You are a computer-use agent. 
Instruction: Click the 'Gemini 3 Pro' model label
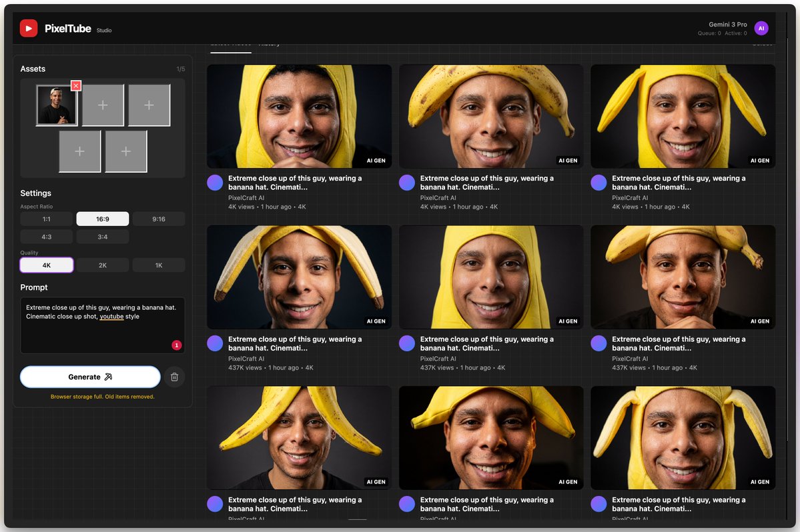click(727, 25)
